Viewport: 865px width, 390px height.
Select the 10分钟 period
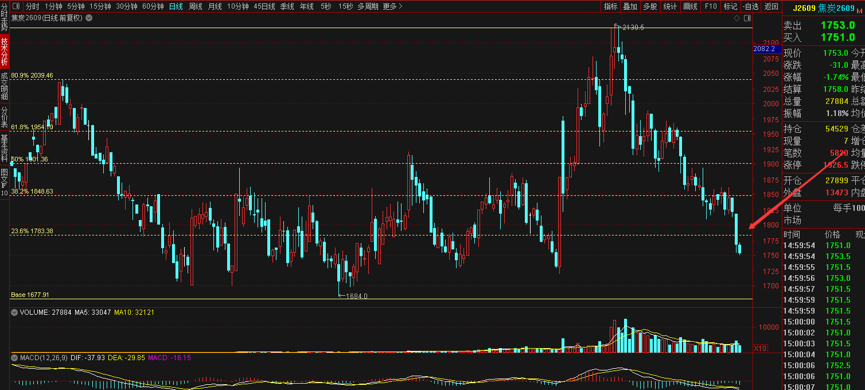pyautogui.click(x=238, y=7)
